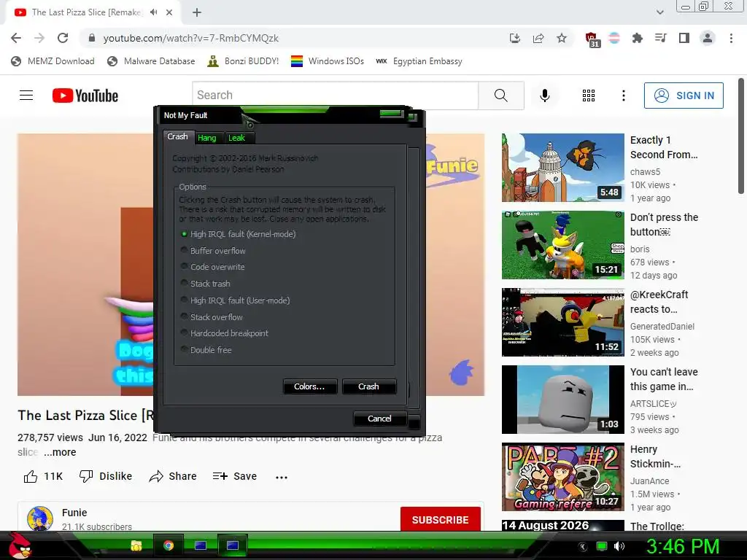Open Egyptian Embassy bookmark

click(419, 61)
